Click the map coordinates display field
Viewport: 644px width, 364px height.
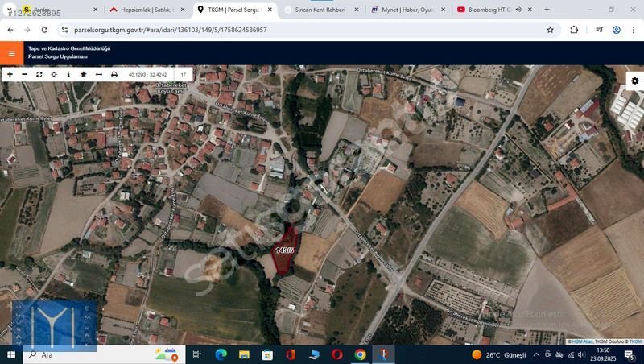[x=147, y=74]
